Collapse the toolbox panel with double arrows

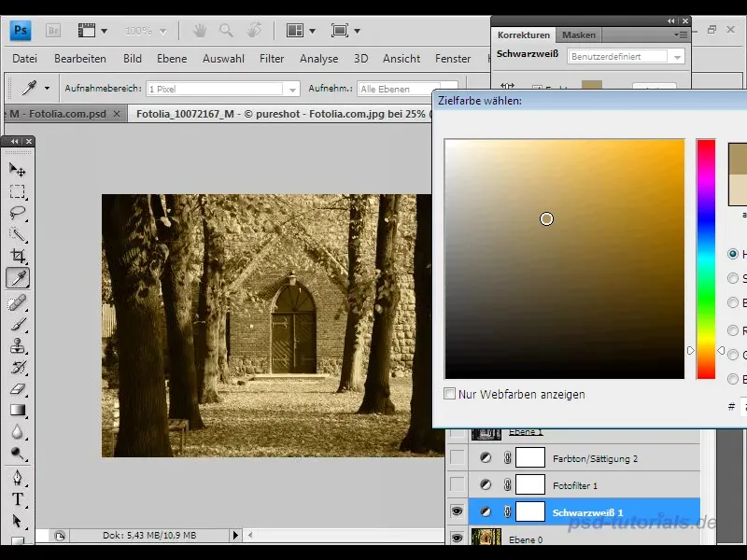click(15, 142)
